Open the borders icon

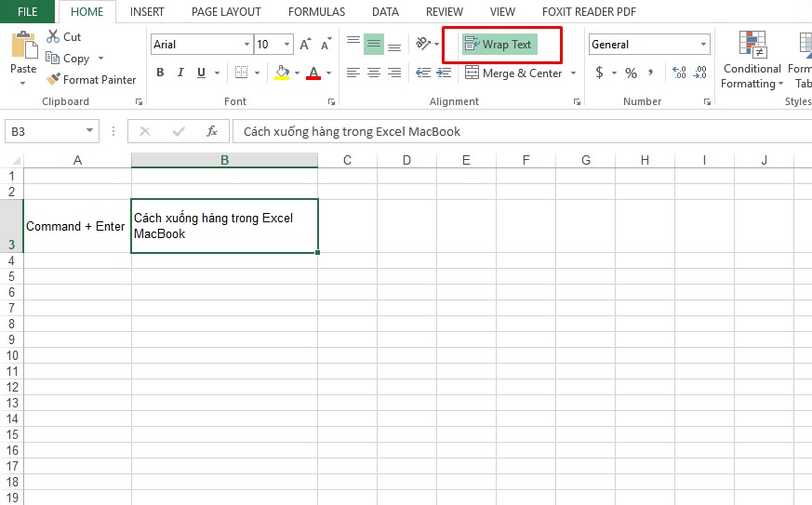click(x=241, y=73)
